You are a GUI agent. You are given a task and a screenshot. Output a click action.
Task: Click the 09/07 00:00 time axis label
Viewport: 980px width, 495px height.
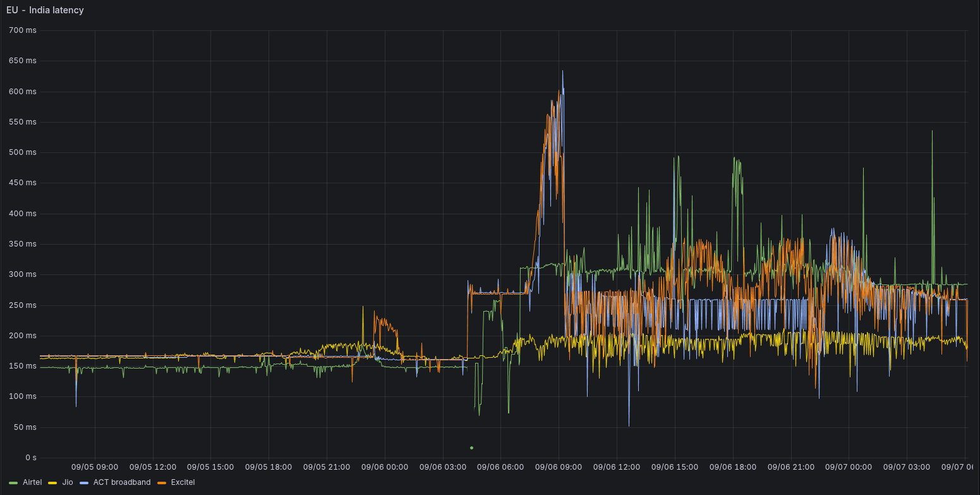849,467
